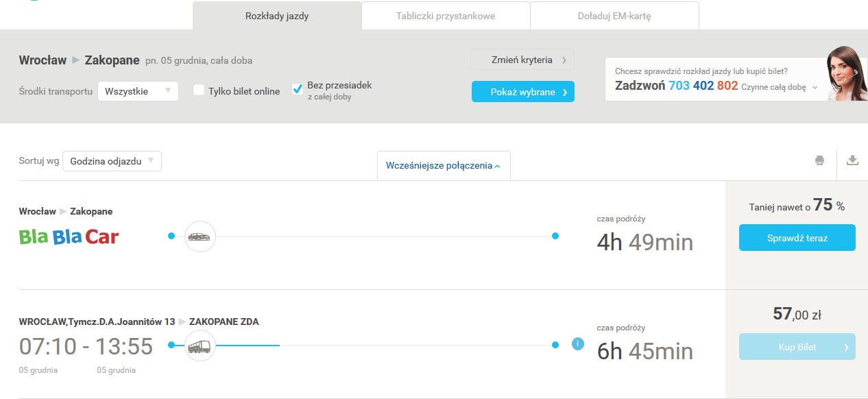Image resolution: width=868 pixels, height=399 pixels.
Task: Click the route end point dot of BlaBlaCar
Action: 555,237
